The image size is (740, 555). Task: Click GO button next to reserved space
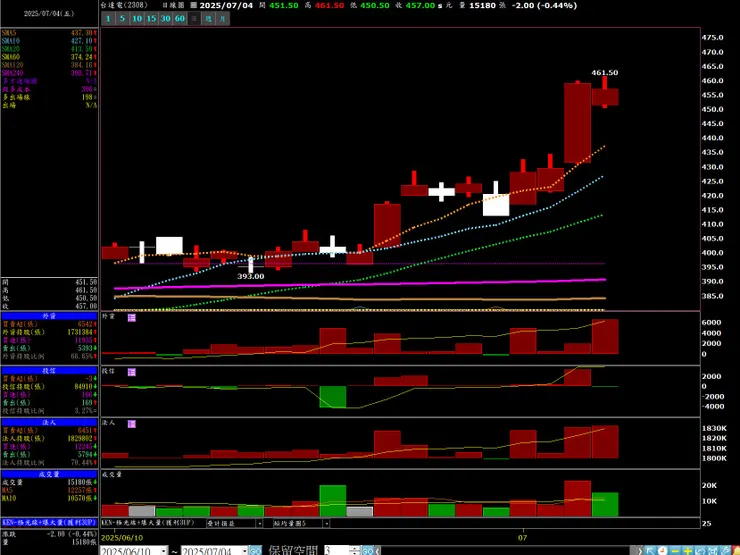click(368, 551)
